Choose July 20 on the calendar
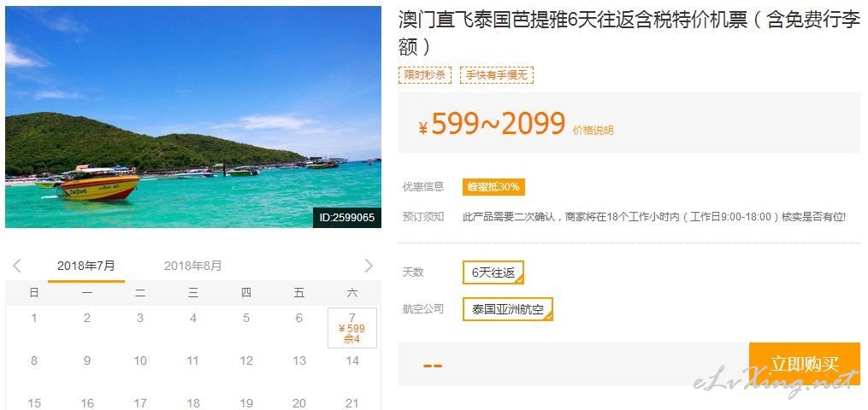Screen dimensions: 868x410 click(x=299, y=403)
